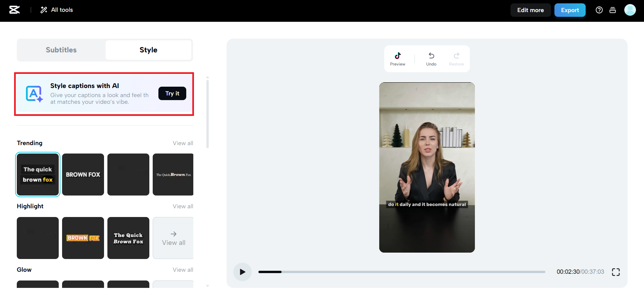Screen dimensions: 644x302
Task: Open the projects stack icon
Action: (612, 10)
